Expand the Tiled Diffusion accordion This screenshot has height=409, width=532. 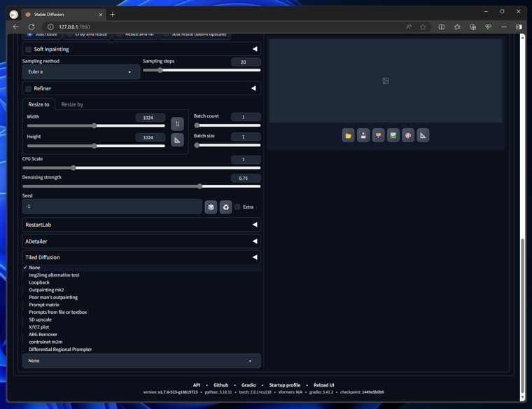pos(141,257)
